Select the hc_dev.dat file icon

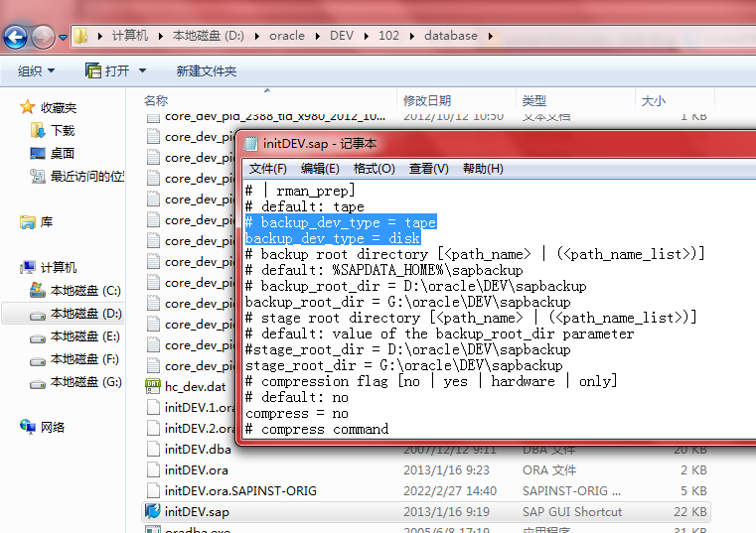(x=153, y=386)
